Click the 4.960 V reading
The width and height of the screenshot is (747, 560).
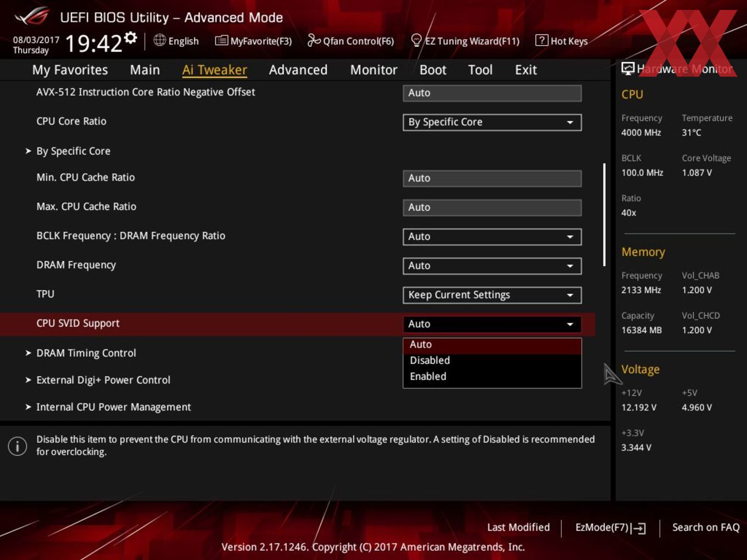(x=697, y=407)
